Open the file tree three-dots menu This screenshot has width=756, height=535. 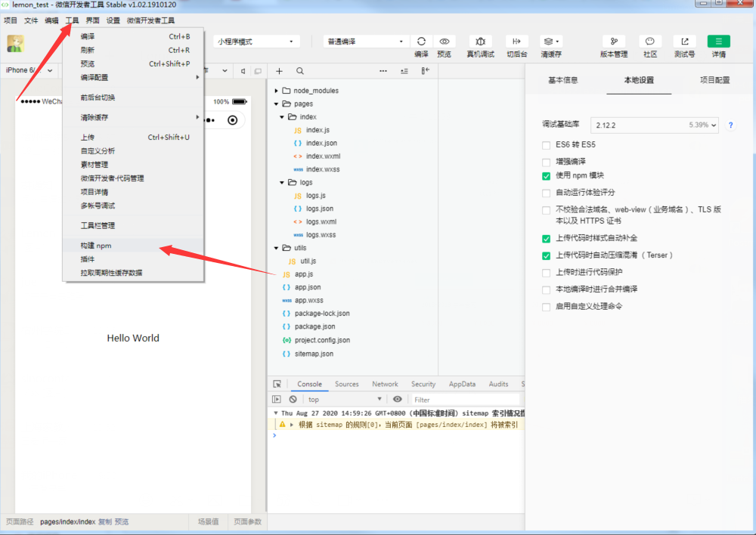click(x=383, y=71)
